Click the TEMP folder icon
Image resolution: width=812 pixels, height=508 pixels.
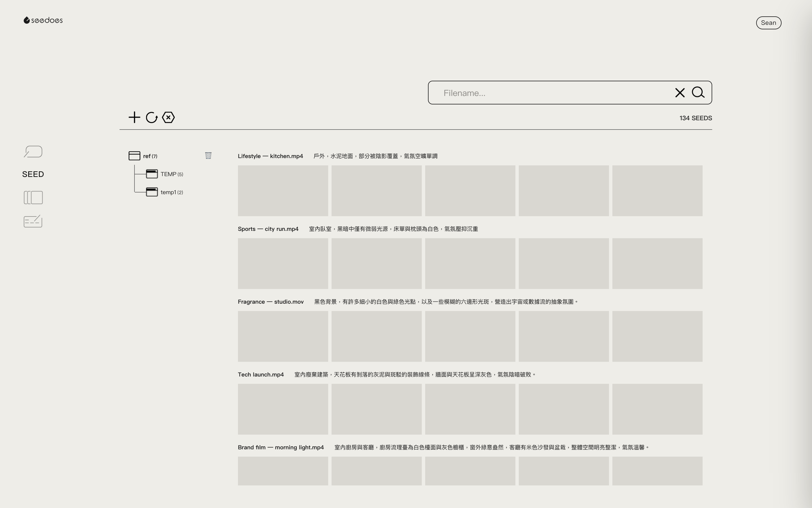tap(152, 174)
